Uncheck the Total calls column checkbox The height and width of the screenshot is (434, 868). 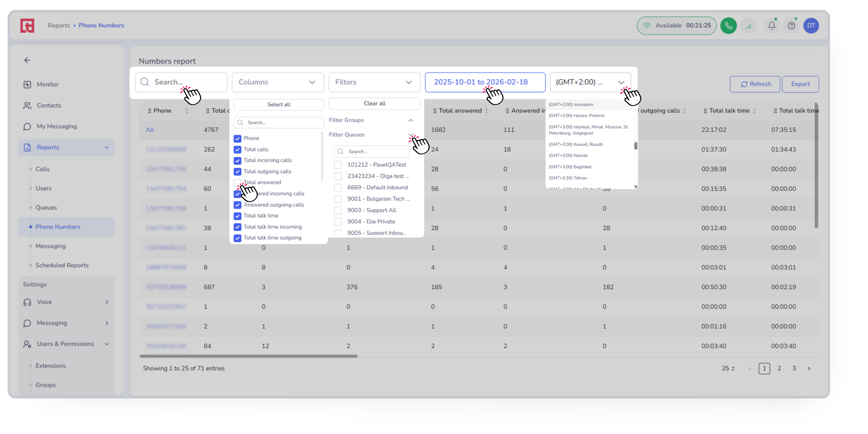pyautogui.click(x=238, y=150)
